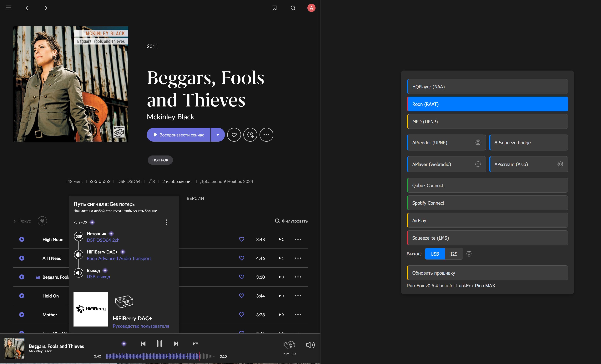The height and width of the screenshot is (364, 601).
Task: Select Roon (RAAT) service
Action: tap(487, 104)
